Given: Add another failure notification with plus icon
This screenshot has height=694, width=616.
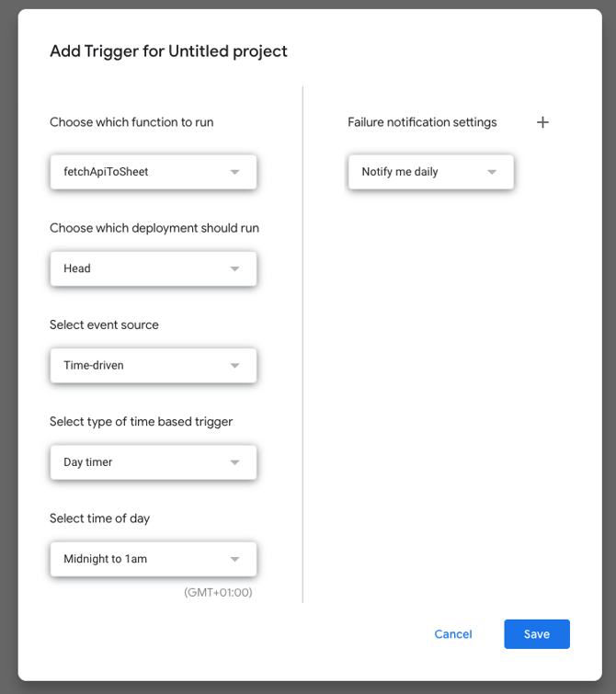Looking at the screenshot, I should [542, 122].
